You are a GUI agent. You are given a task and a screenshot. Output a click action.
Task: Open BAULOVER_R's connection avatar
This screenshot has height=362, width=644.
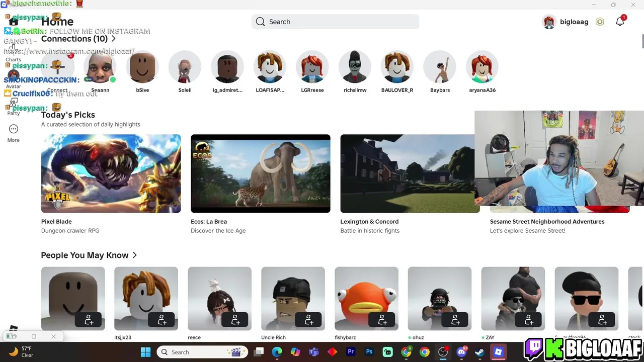[397, 67]
